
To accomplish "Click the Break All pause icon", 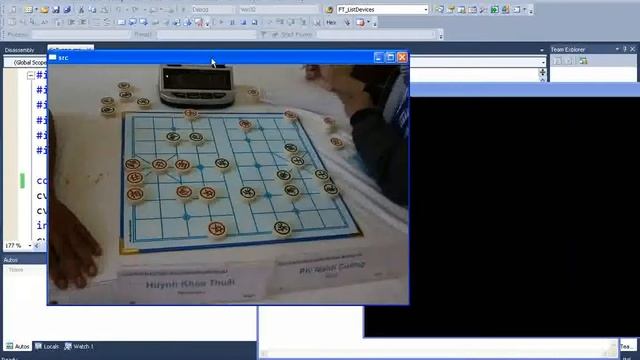I will pos(232,22).
